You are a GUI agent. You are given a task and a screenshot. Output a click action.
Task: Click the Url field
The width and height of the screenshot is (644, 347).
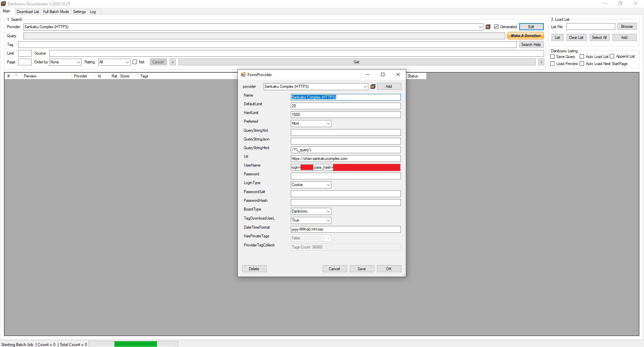(x=345, y=159)
